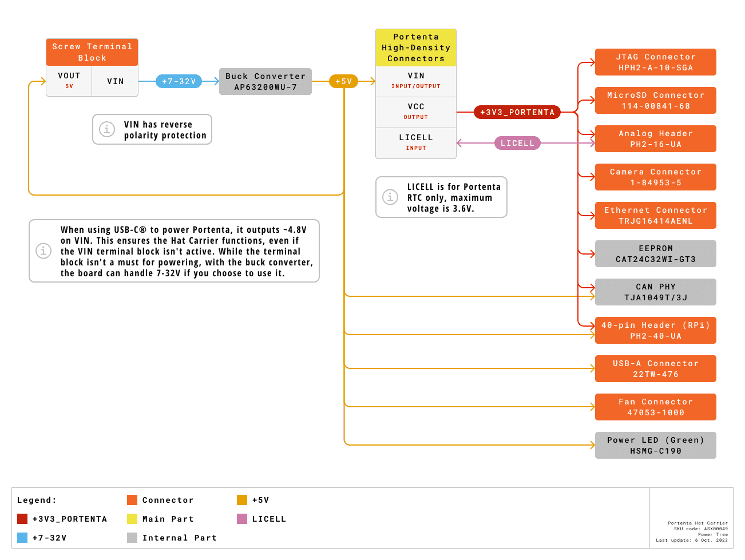The height and width of the screenshot is (560, 745).
Task: Click the Screw Terminal Block header
Action: click(92, 52)
